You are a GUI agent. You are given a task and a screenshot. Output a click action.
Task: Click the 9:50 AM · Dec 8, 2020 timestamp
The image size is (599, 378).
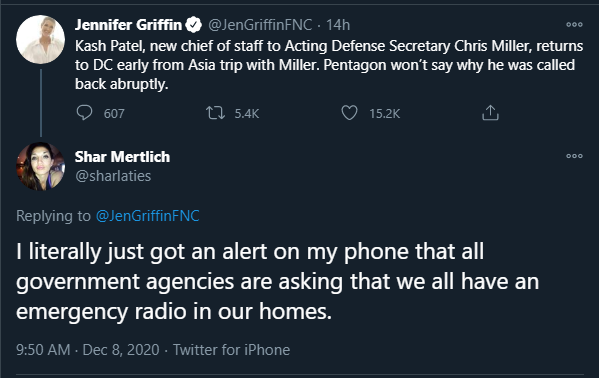(x=87, y=350)
